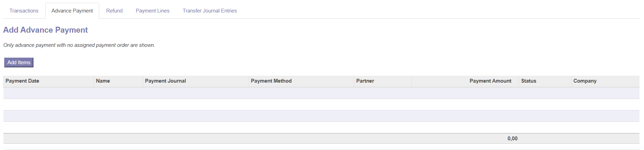The width and height of the screenshot is (644, 150).
Task: Click the Add Advance Payment heading
Action: (45, 30)
